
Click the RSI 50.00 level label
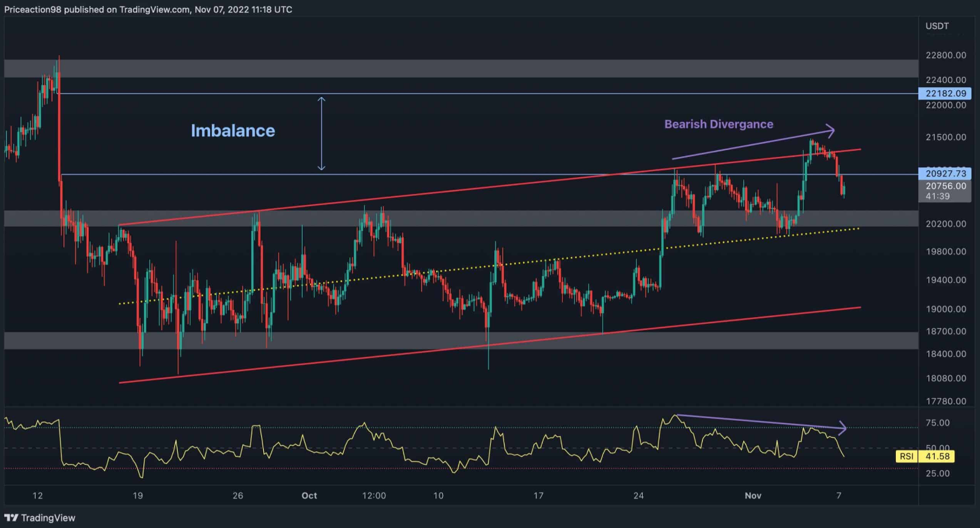(x=938, y=448)
